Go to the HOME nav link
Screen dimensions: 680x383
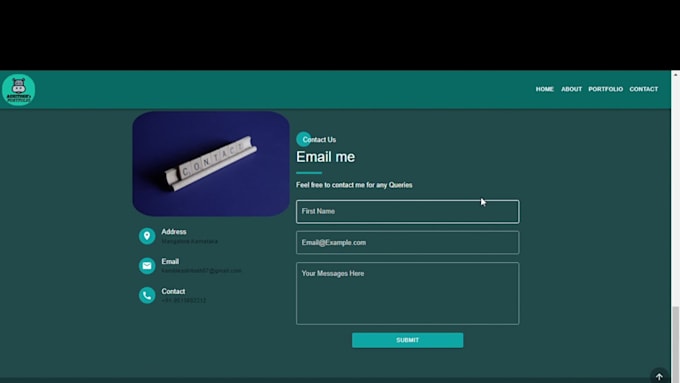[x=545, y=89]
